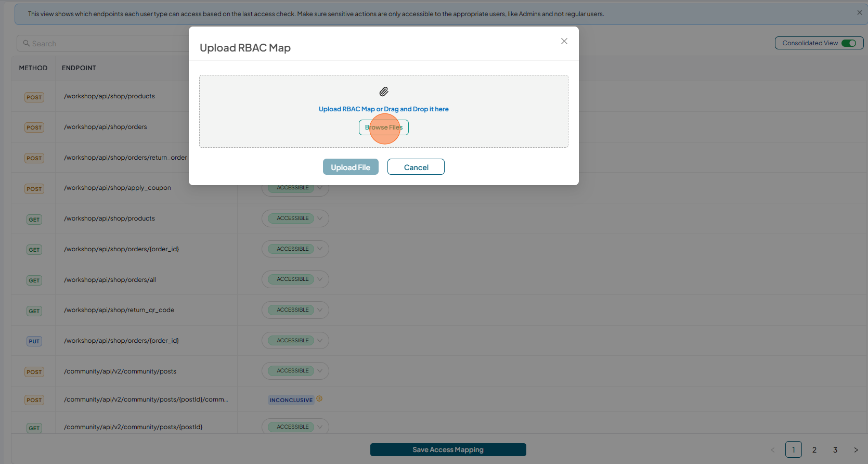Click the Upload RBAC Map dialog title

click(x=245, y=48)
